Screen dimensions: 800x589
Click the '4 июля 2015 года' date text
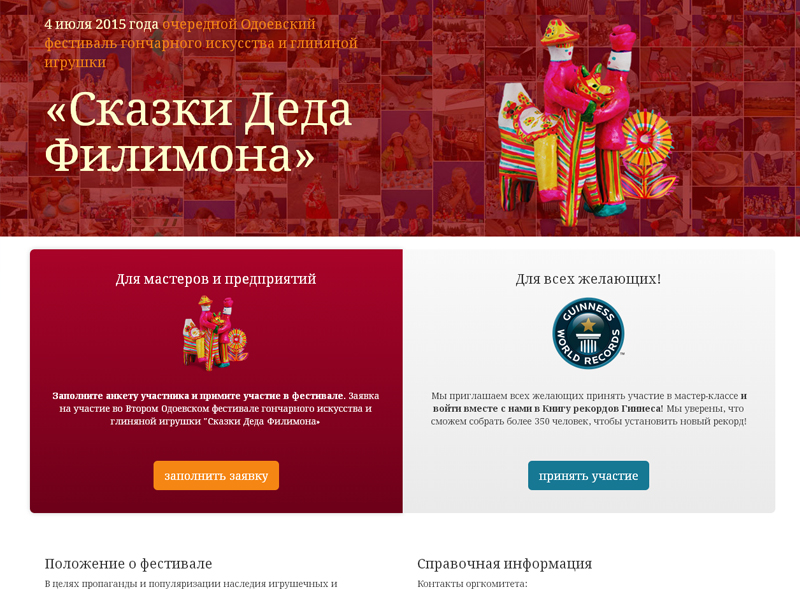click(x=101, y=24)
